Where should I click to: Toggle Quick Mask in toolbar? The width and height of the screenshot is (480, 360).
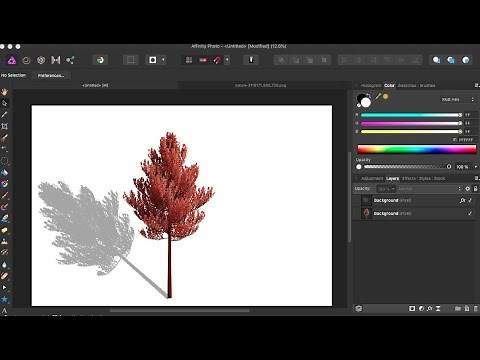tap(153, 60)
